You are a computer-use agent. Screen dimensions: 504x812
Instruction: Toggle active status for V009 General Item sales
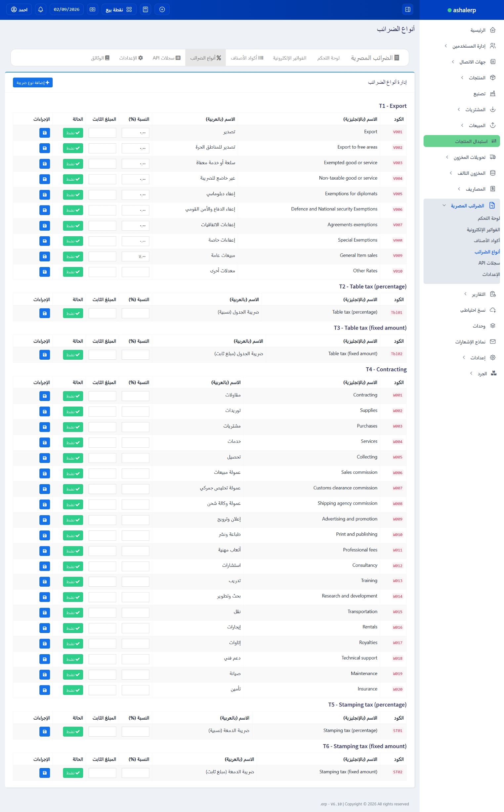pyautogui.click(x=73, y=256)
